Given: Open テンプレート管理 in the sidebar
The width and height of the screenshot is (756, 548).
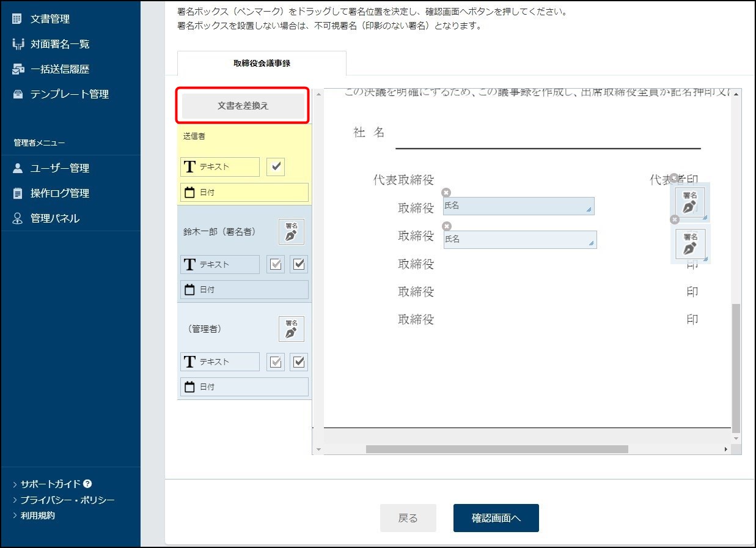Looking at the screenshot, I should click(70, 94).
